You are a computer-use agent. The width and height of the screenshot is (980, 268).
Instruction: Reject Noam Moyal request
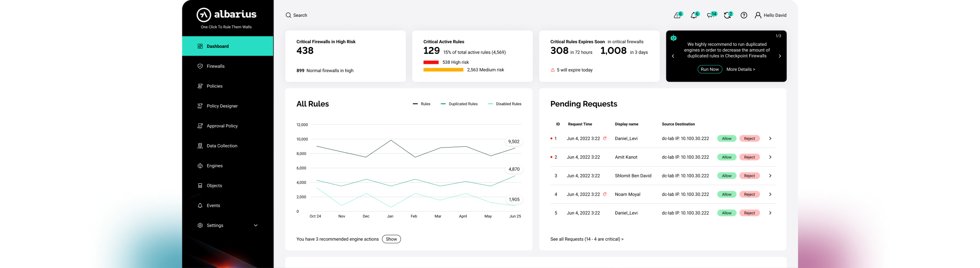pos(749,194)
